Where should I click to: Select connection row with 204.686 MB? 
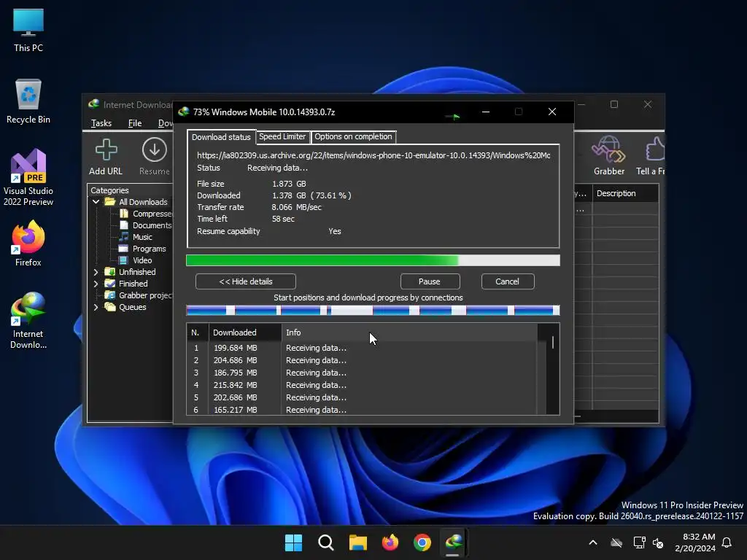(x=362, y=360)
